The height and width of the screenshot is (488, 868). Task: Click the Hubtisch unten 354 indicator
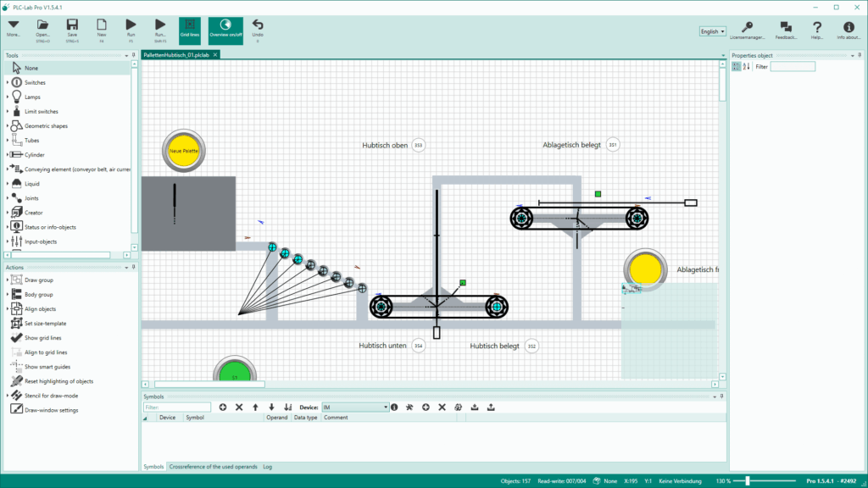(x=419, y=346)
